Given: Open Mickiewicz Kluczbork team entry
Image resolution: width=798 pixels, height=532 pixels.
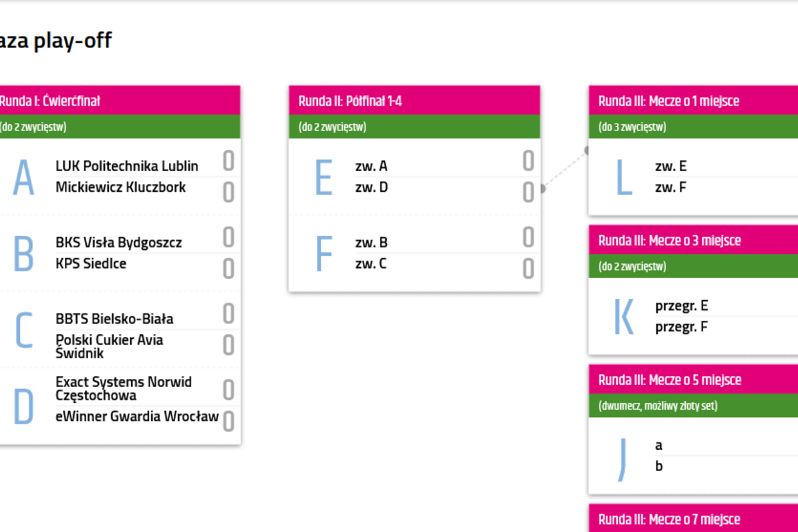Looking at the screenshot, I should [120, 187].
